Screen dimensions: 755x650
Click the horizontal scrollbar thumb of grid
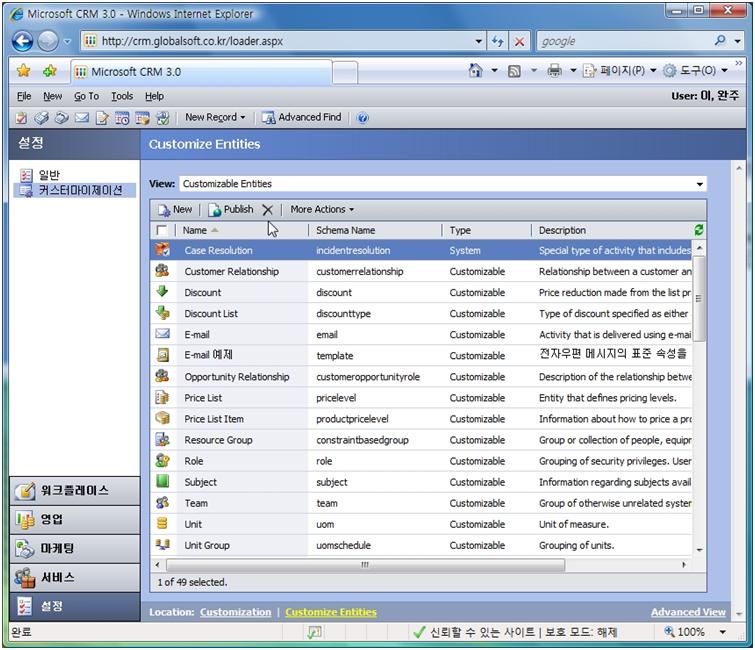(x=365, y=565)
